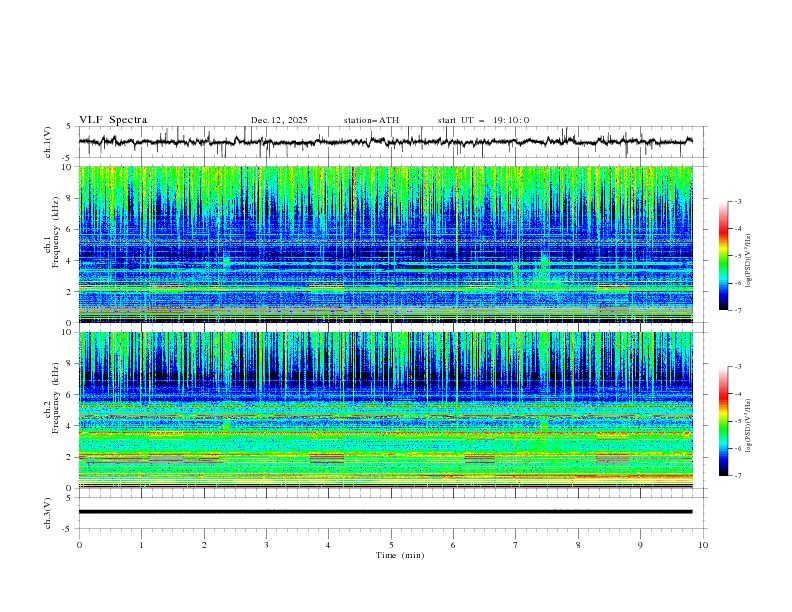Click the ch.1 spectrogram's upper colorbar
The height and width of the screenshot is (612, 792).
pos(723,255)
